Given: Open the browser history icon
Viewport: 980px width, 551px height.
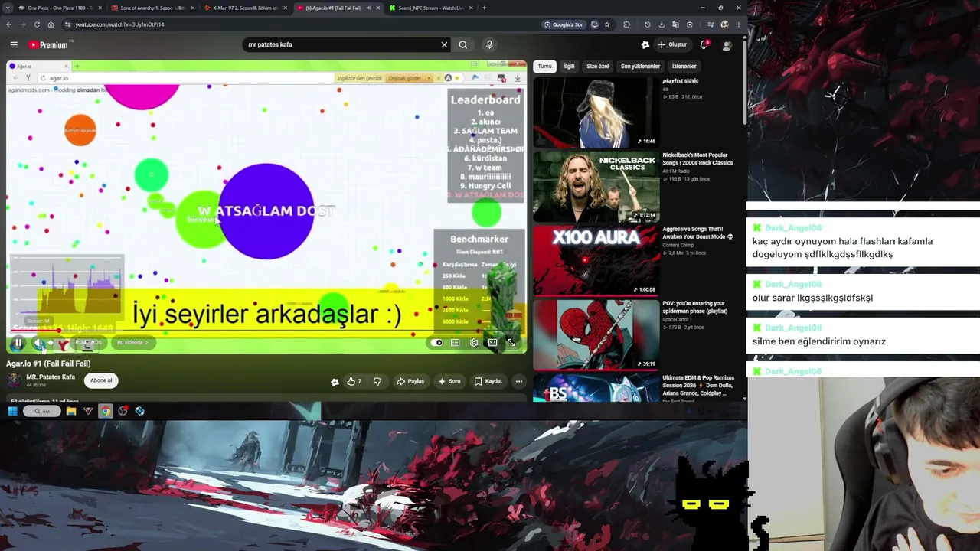Looking at the screenshot, I should pos(647,24).
